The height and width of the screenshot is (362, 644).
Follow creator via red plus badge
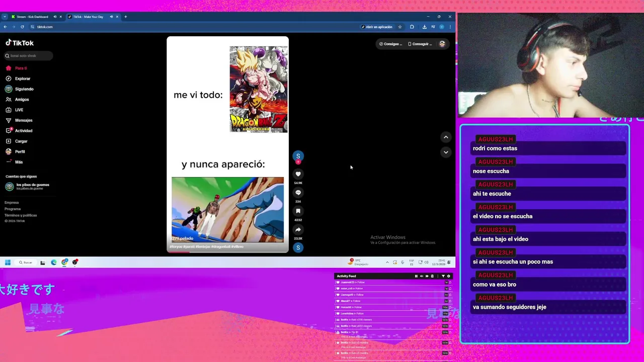click(x=298, y=162)
